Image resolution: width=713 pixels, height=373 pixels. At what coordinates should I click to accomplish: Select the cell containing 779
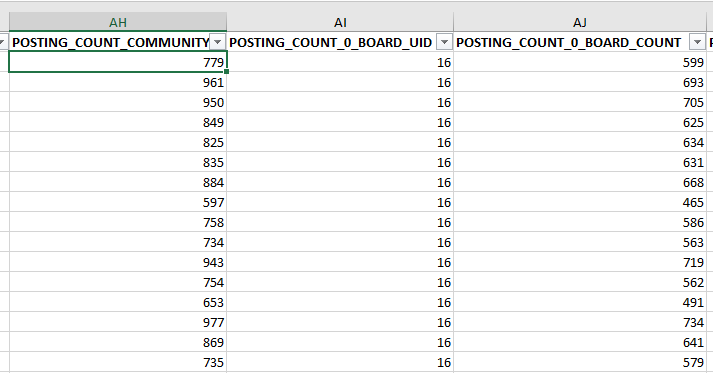point(118,62)
